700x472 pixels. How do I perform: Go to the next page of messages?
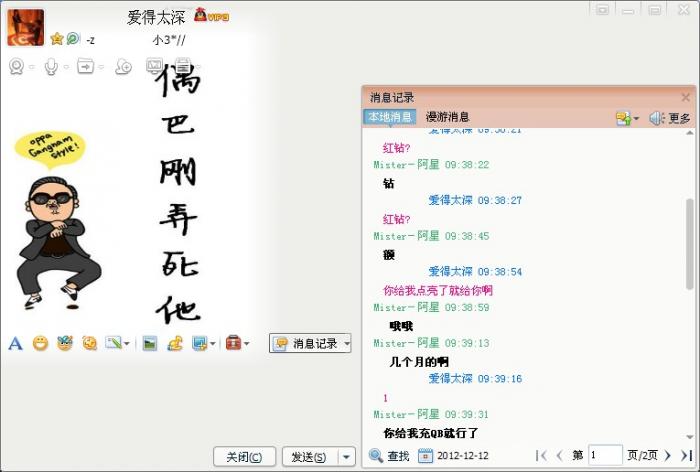click(667, 455)
